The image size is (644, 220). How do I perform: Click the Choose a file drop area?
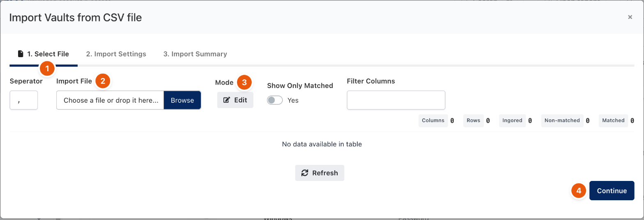pyautogui.click(x=110, y=100)
